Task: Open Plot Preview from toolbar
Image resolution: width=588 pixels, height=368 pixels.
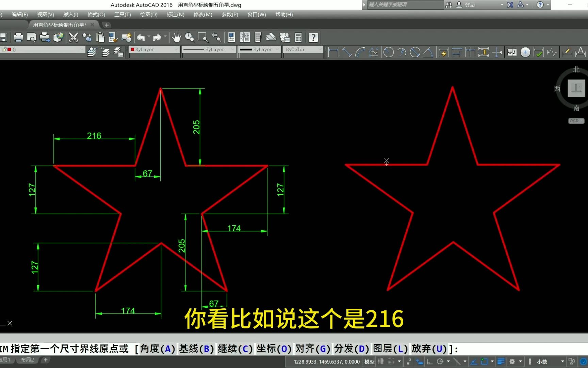Action: coord(32,37)
